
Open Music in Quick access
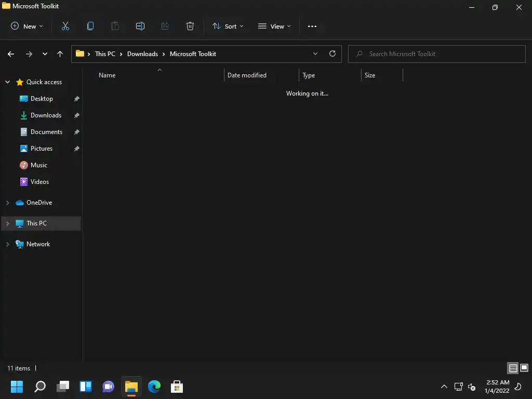38,165
